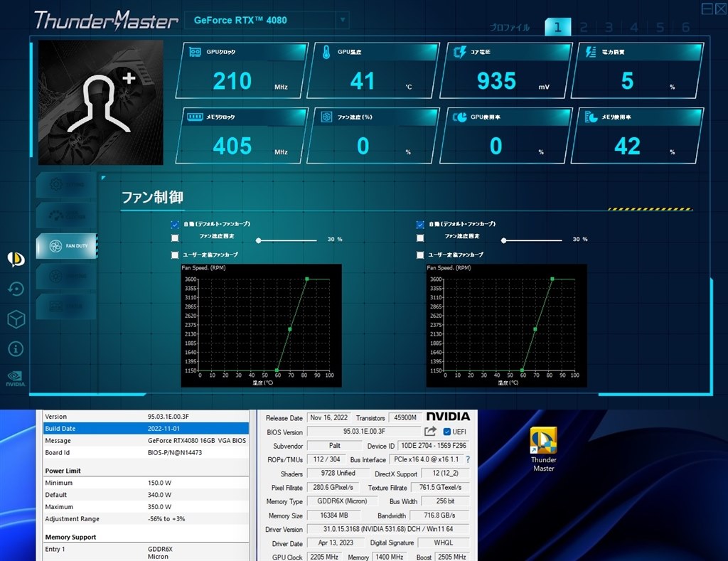Click the fan speed percent tile icon
The image size is (728, 561).
click(x=326, y=117)
